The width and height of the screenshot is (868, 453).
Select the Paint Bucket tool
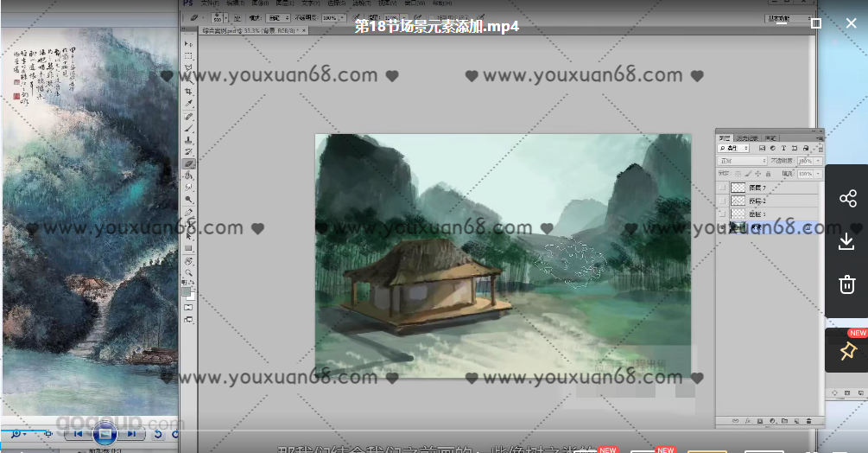pos(188,175)
